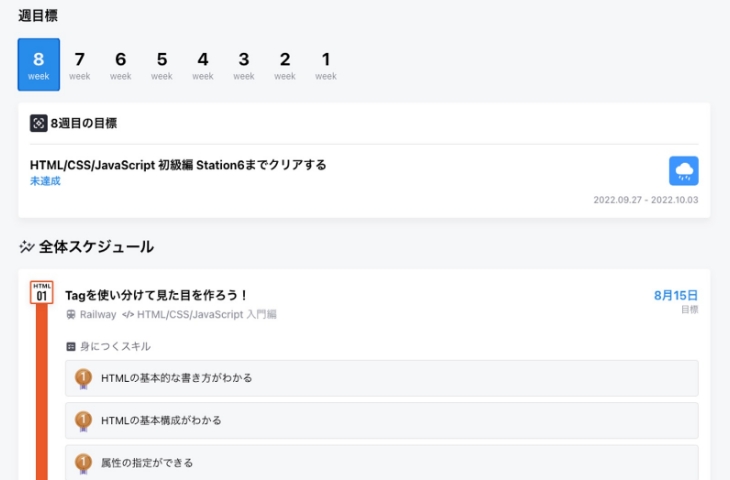The image size is (730, 480).
Task: Click the target icon beside 8週目の目標
Action: click(x=39, y=123)
